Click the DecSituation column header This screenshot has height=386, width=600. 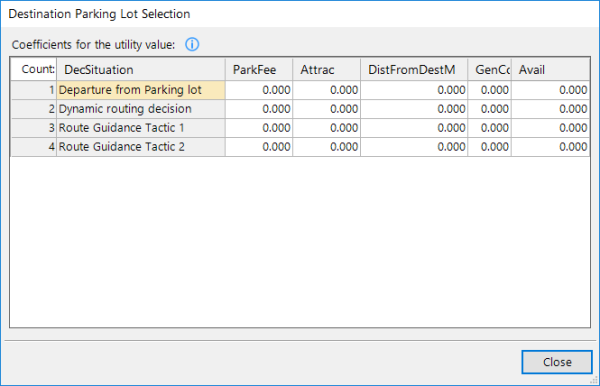[141, 70]
